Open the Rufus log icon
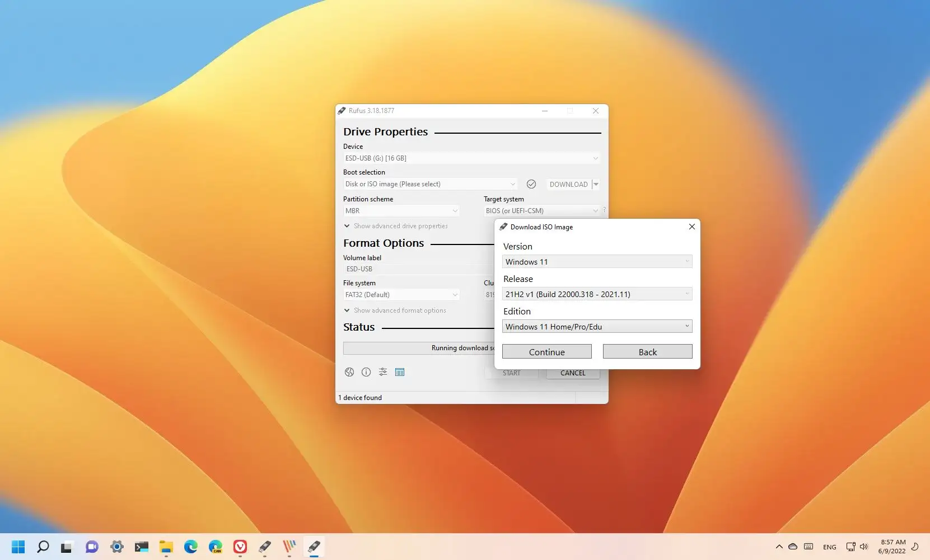Image resolution: width=930 pixels, height=560 pixels. coord(400,372)
